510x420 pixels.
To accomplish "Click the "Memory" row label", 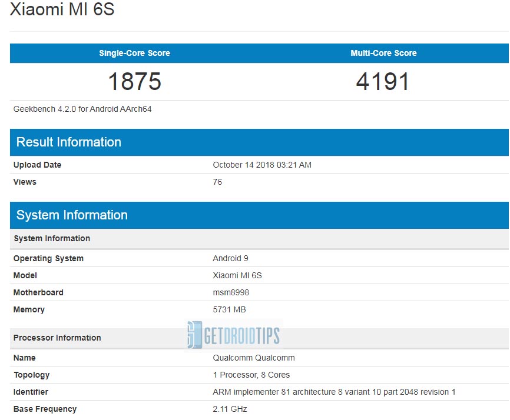I will (x=29, y=309).
